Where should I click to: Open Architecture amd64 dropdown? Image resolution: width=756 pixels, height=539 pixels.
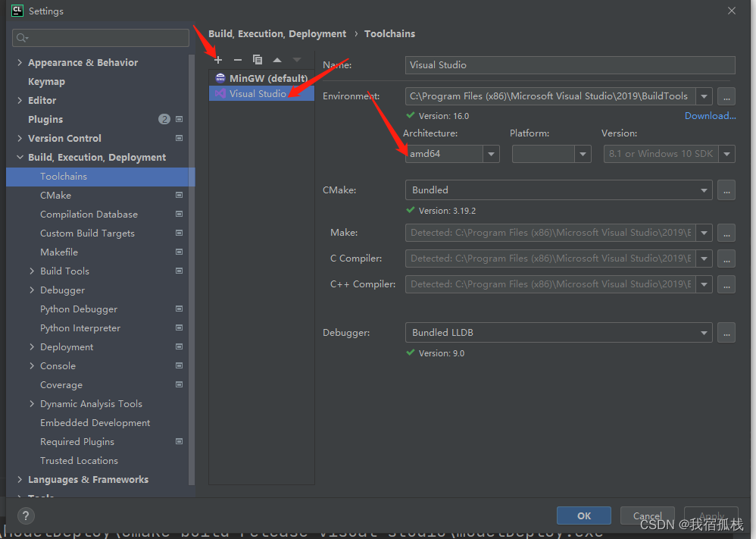point(491,154)
